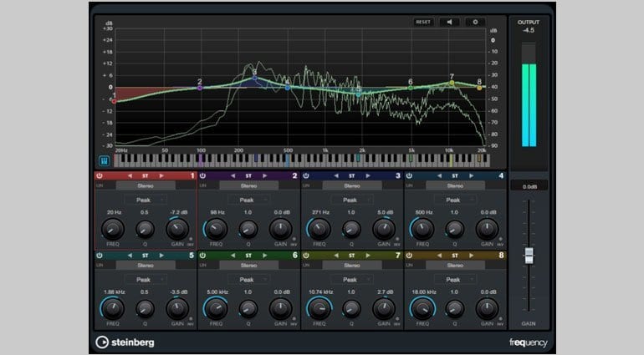Select band 7 Stereo mode field
This screenshot has width=644, height=355.
(x=352, y=266)
